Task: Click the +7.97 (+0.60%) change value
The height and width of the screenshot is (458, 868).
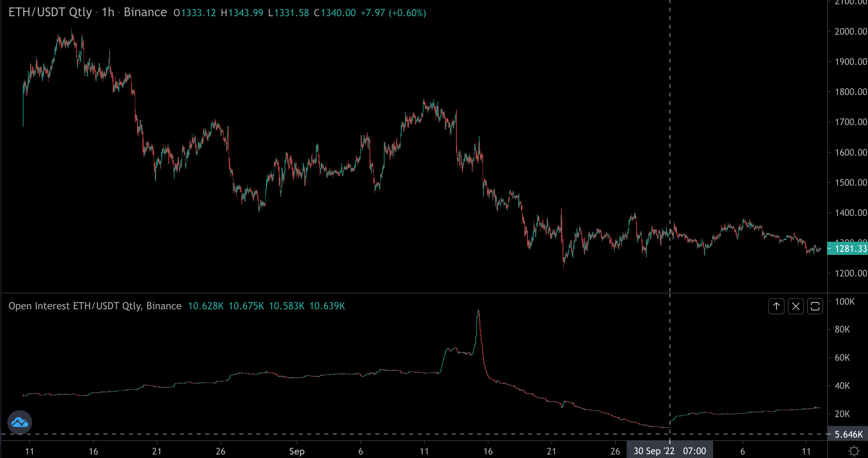Action: tap(393, 13)
